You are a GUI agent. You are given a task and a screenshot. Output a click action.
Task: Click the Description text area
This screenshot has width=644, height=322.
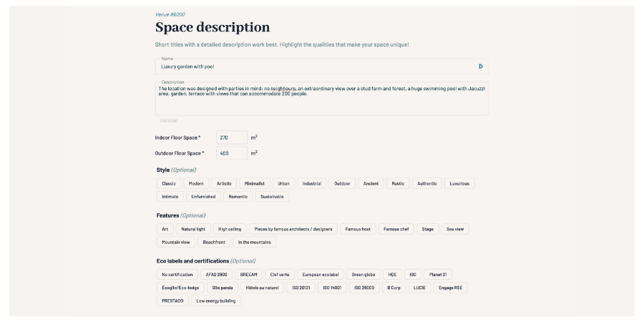[x=321, y=99]
